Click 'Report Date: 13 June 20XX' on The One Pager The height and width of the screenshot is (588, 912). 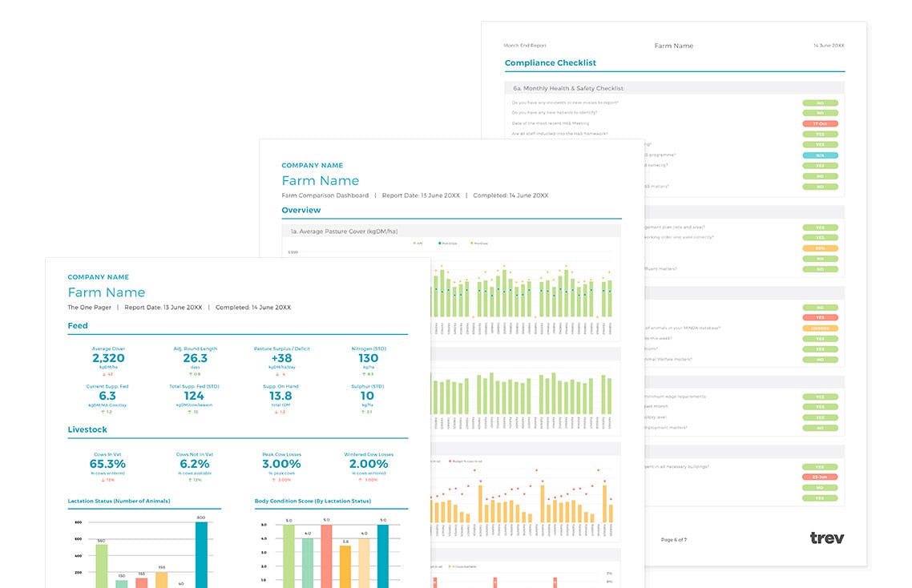point(163,307)
